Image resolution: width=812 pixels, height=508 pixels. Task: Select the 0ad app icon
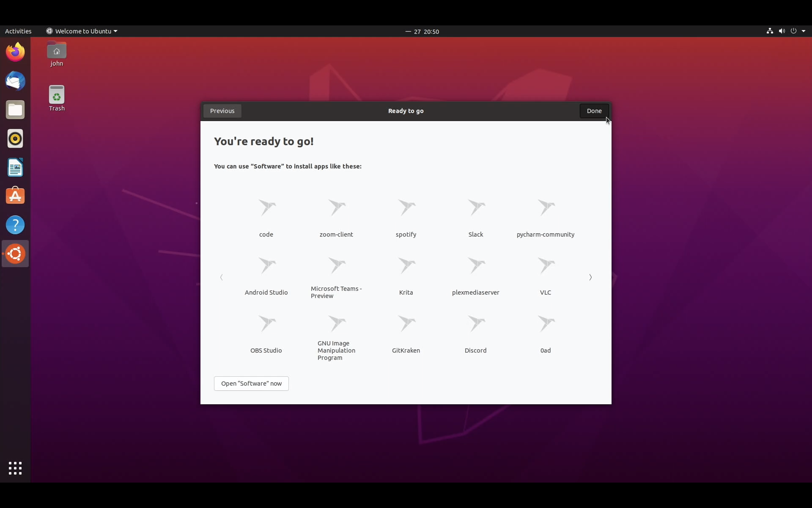click(546, 323)
